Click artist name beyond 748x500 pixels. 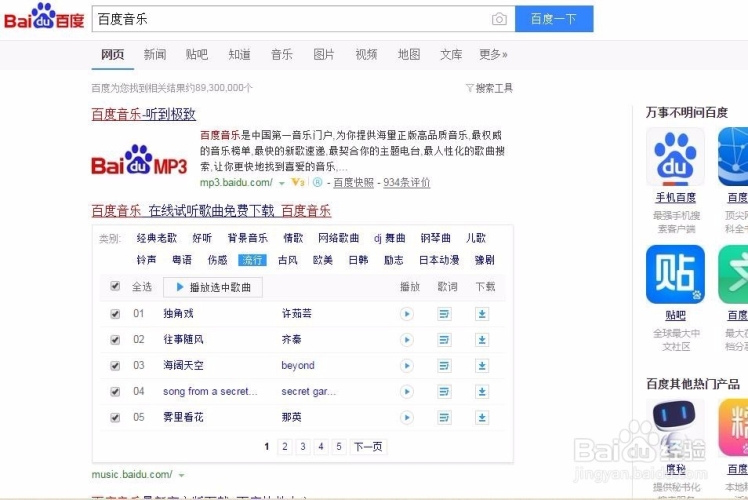pyautogui.click(x=298, y=365)
